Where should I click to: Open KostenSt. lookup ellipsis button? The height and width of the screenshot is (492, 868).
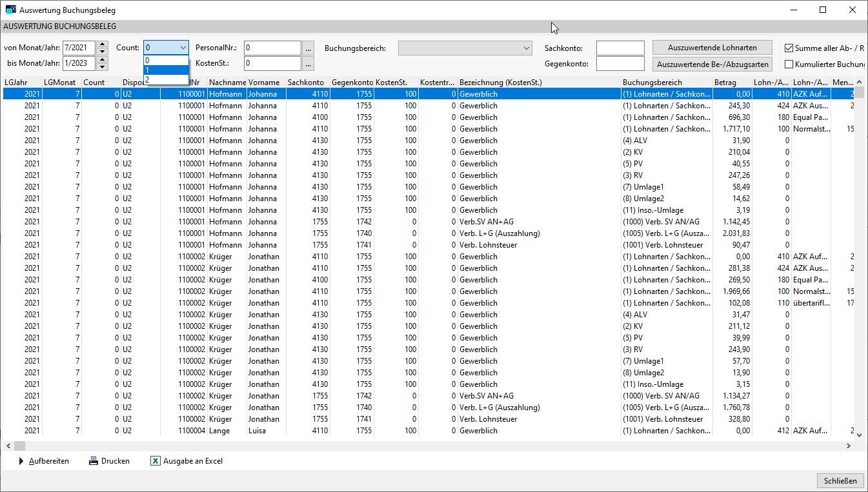point(308,63)
